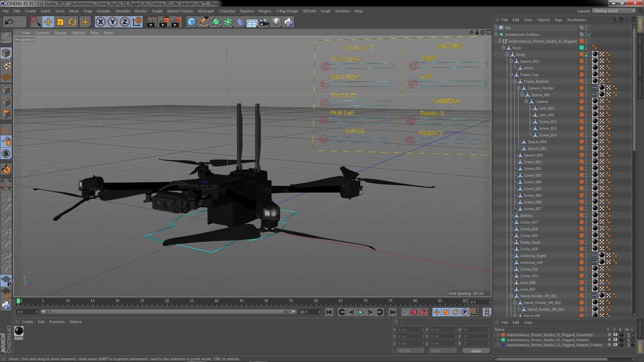Select the Texture mode checkerboard icon
This screenshot has width=644, height=362.
pyautogui.click(x=6, y=65)
